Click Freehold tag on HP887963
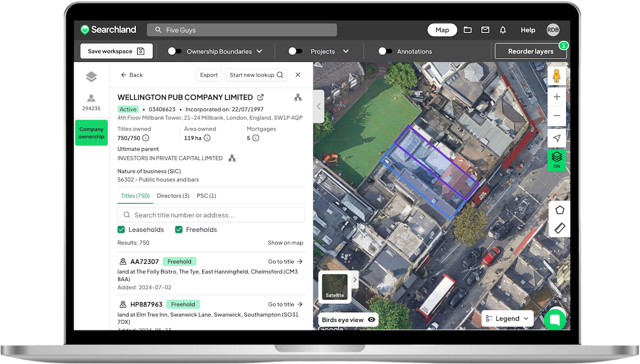Viewport: 640px width, 364px height. click(183, 304)
